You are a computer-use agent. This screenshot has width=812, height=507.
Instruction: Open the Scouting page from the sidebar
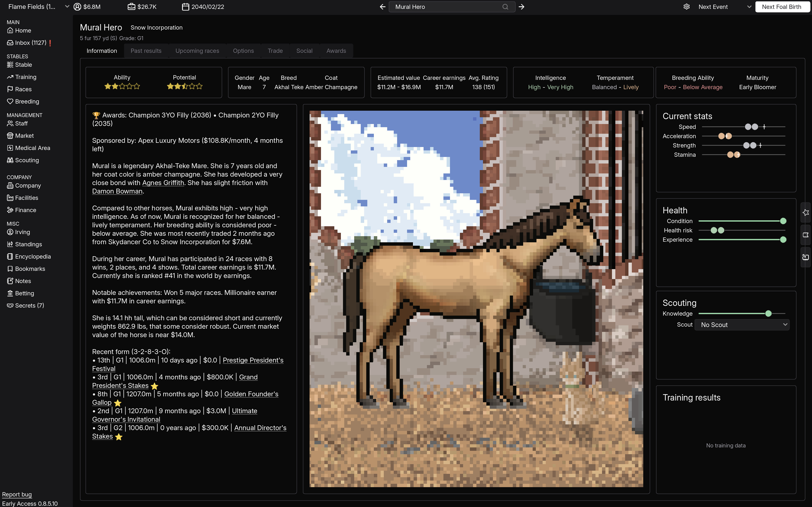coord(27,160)
